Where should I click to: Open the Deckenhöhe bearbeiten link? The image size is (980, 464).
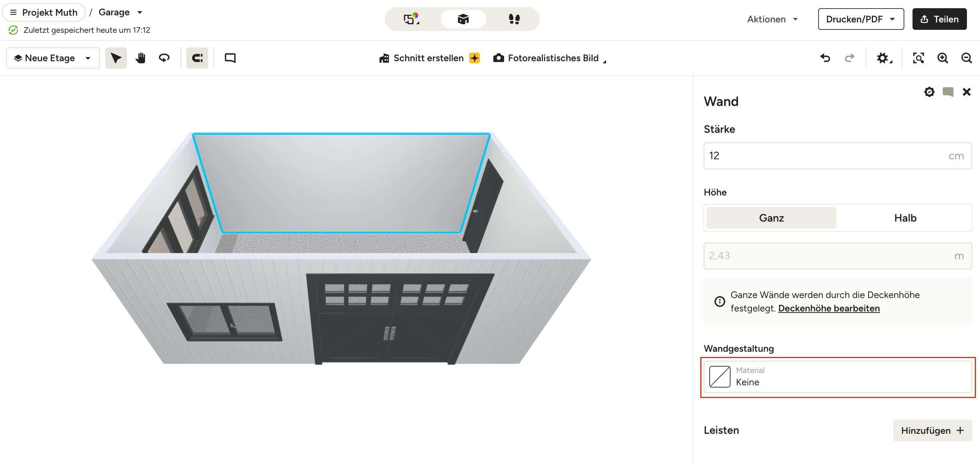(x=829, y=308)
